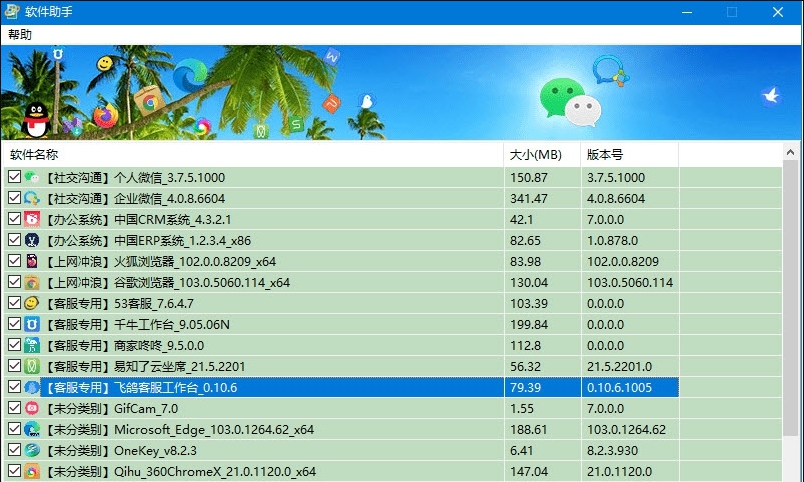Uncheck the 个人微信_3.7.5.1000 checkbox
The width and height of the screenshot is (804, 482).
click(14, 177)
